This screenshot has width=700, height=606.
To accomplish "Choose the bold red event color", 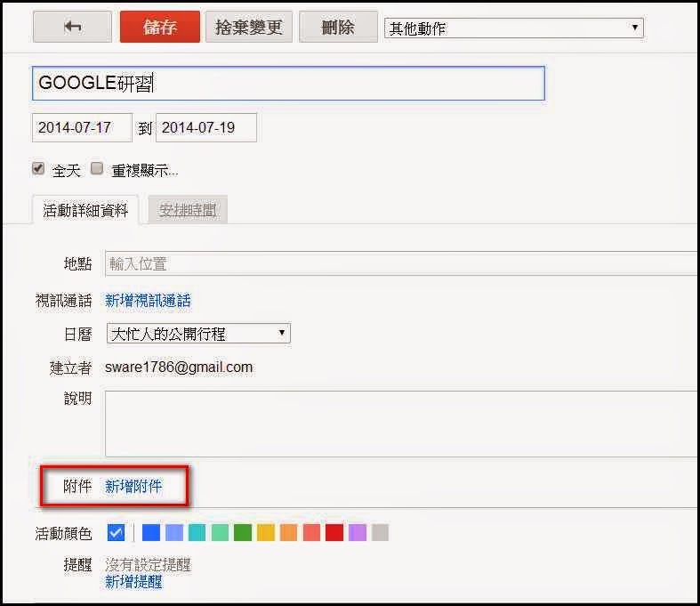I will [334, 533].
